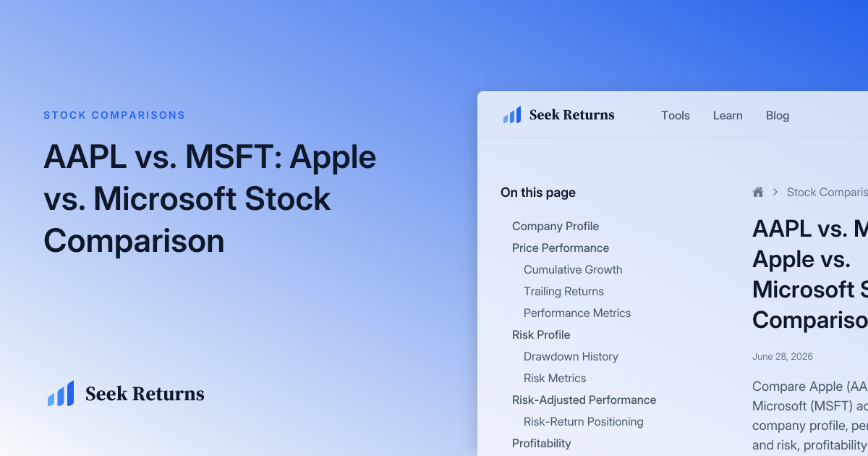Click the June 28, 2026 date text
868x456 pixels.
(x=783, y=357)
